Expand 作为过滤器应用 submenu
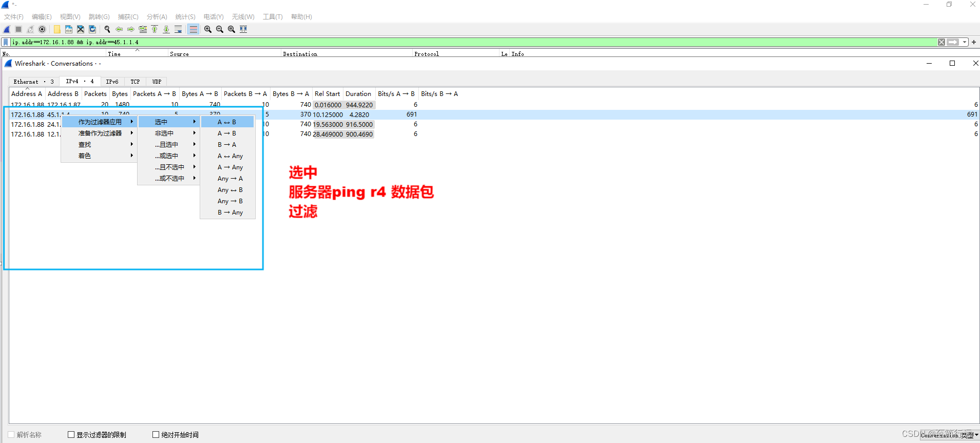The height and width of the screenshot is (443, 980). pyautogui.click(x=100, y=122)
